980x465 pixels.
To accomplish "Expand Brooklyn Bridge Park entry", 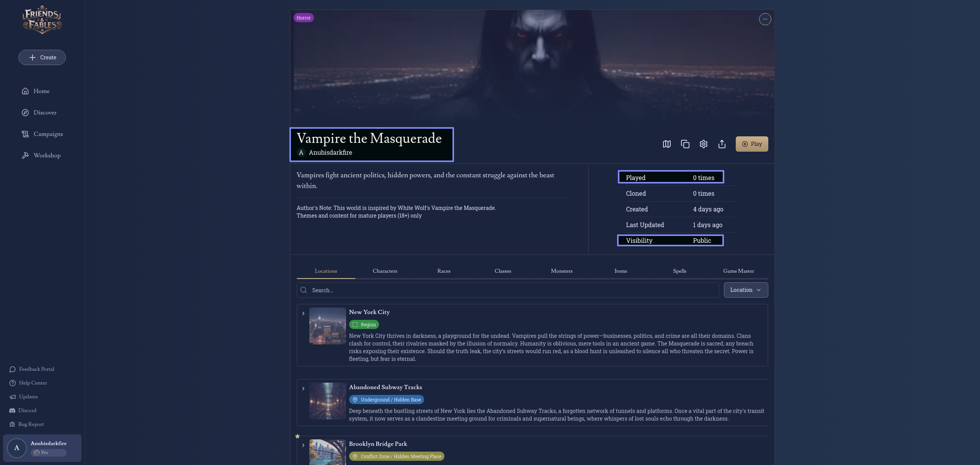I will click(303, 445).
